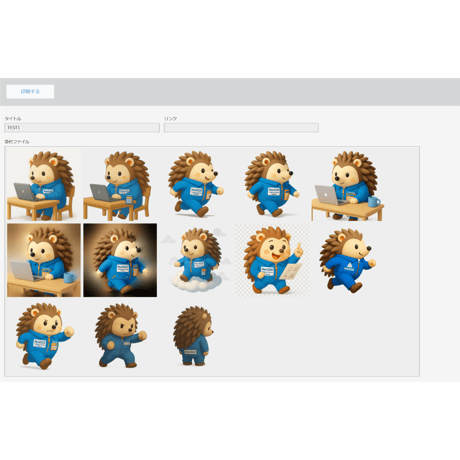The width and height of the screenshot is (460, 460).
Task: Focus the タイトル field containing TEST1
Action: tap(82, 128)
